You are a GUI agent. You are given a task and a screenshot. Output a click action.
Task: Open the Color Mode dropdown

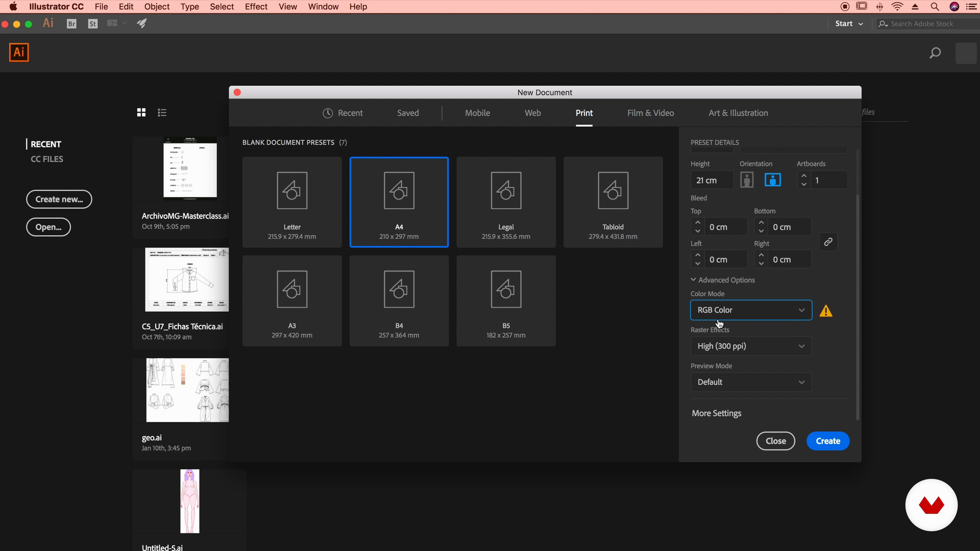tap(751, 310)
